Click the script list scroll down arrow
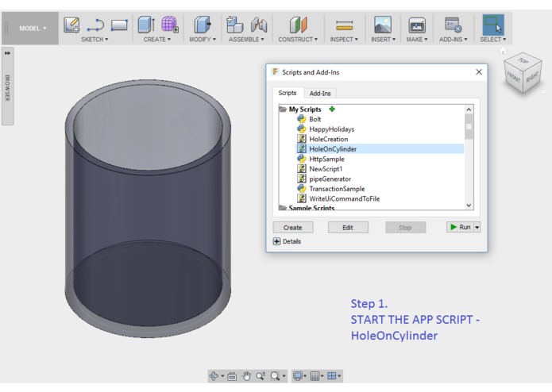Screen dimensions: 552x392 (469, 206)
